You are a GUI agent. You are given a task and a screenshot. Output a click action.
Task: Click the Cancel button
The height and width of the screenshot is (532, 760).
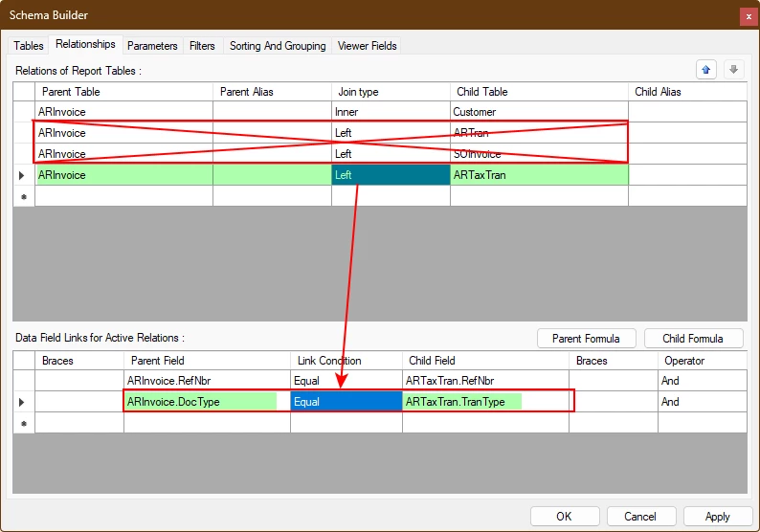pos(640,516)
